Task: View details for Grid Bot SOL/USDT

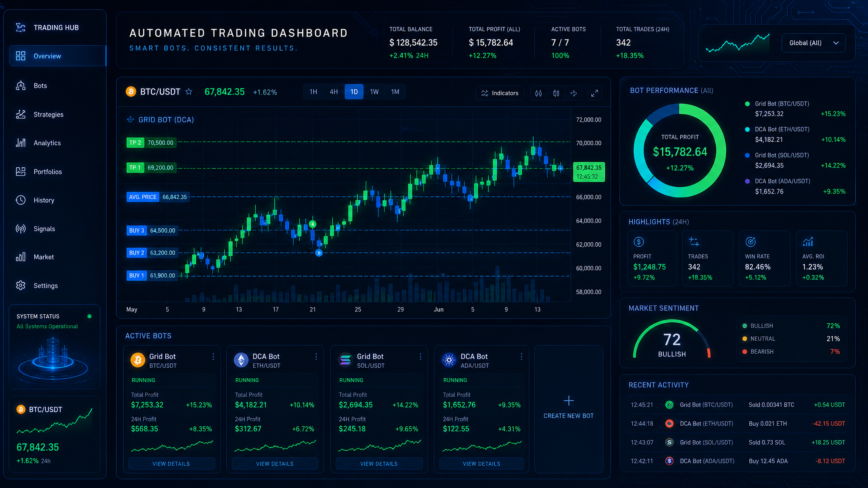Action: click(x=379, y=464)
